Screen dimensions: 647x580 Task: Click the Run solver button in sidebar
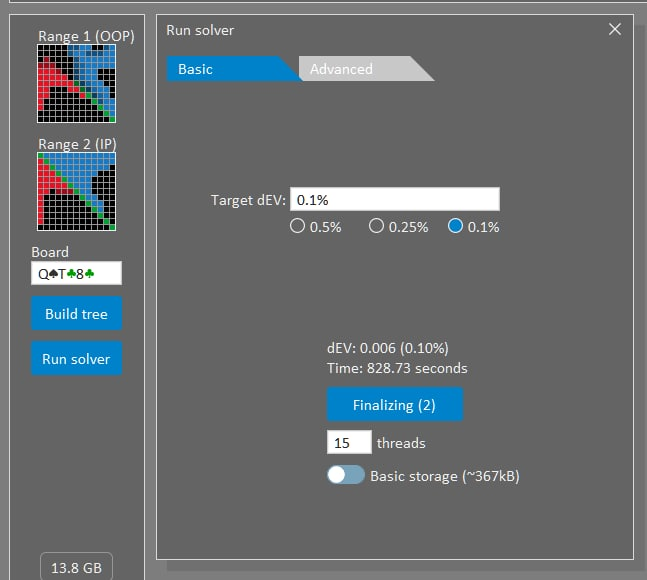(76, 358)
